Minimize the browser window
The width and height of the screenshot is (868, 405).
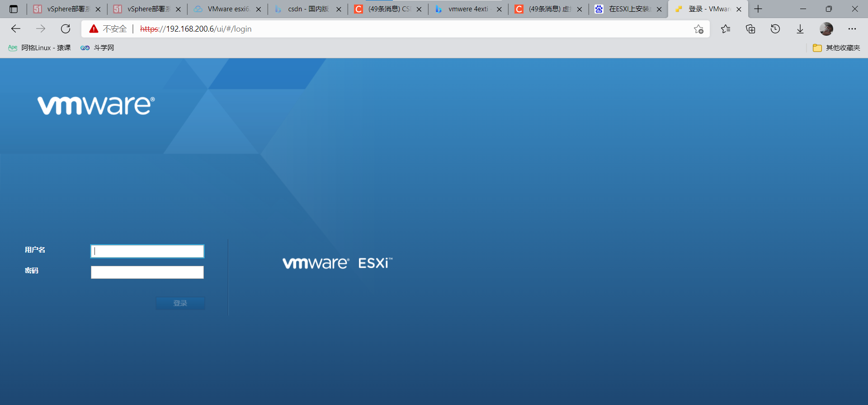pyautogui.click(x=803, y=9)
